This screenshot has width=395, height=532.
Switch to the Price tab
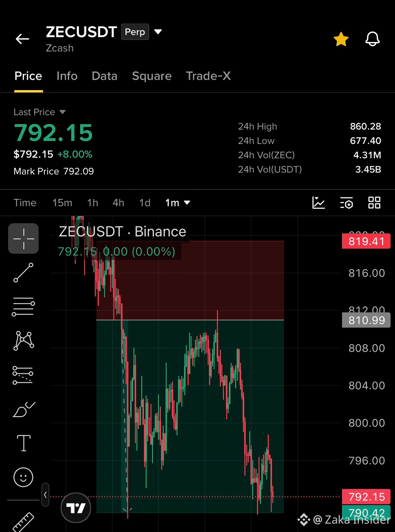pyautogui.click(x=28, y=76)
